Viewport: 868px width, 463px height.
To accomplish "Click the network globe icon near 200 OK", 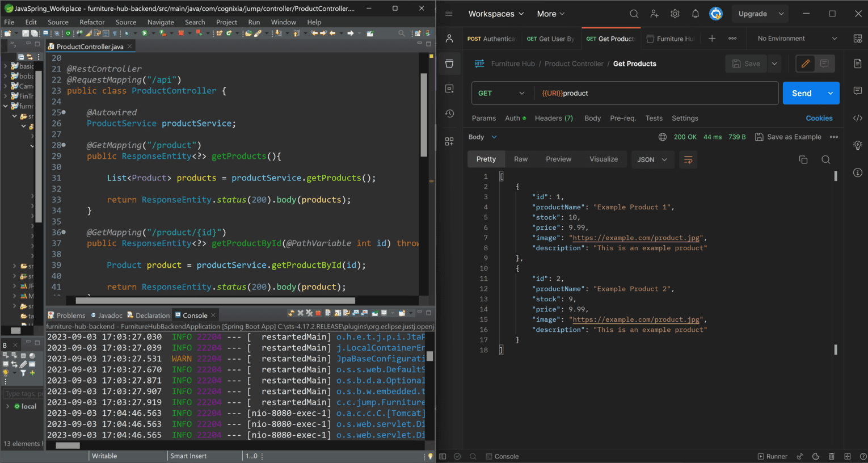I will tap(663, 137).
